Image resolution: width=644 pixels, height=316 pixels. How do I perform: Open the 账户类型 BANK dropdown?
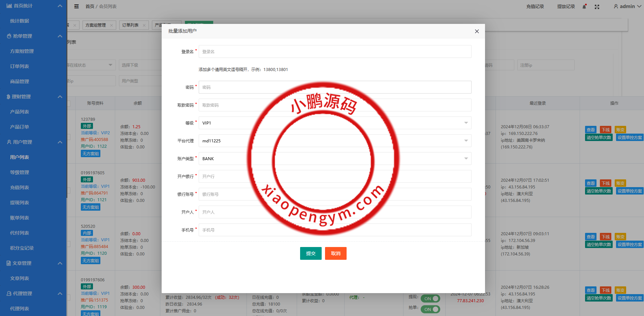[335, 159]
